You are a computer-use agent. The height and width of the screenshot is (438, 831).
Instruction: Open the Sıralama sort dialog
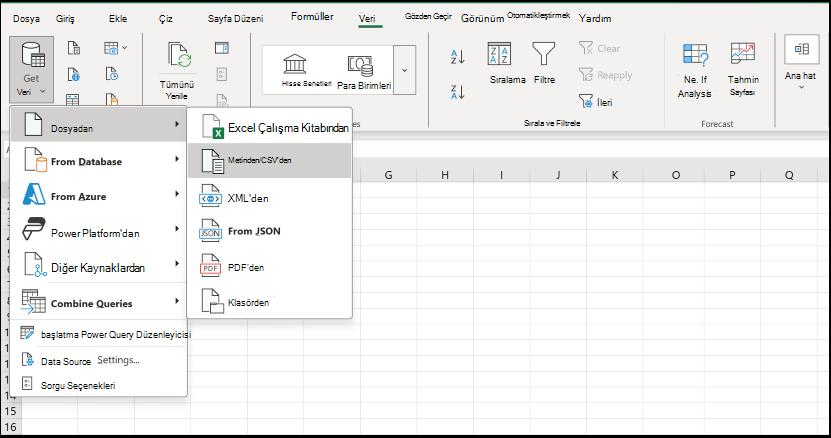point(507,64)
